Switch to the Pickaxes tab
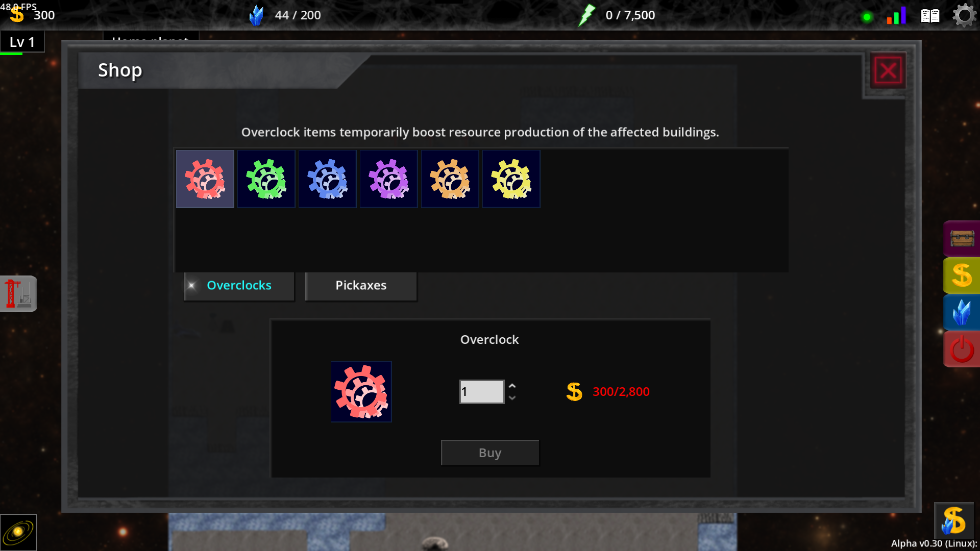Viewport: 980px width, 551px height. [361, 286]
